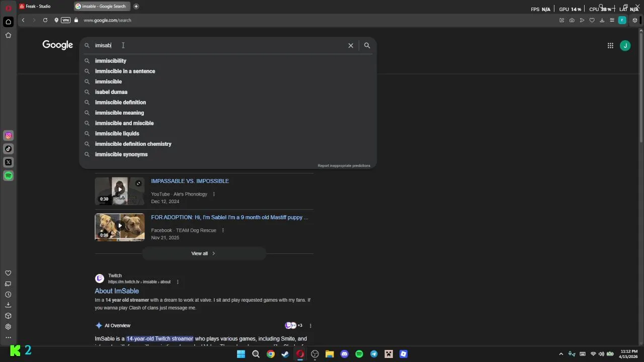Open Discord from the taskbar
The image size is (644, 362).
[344, 354]
